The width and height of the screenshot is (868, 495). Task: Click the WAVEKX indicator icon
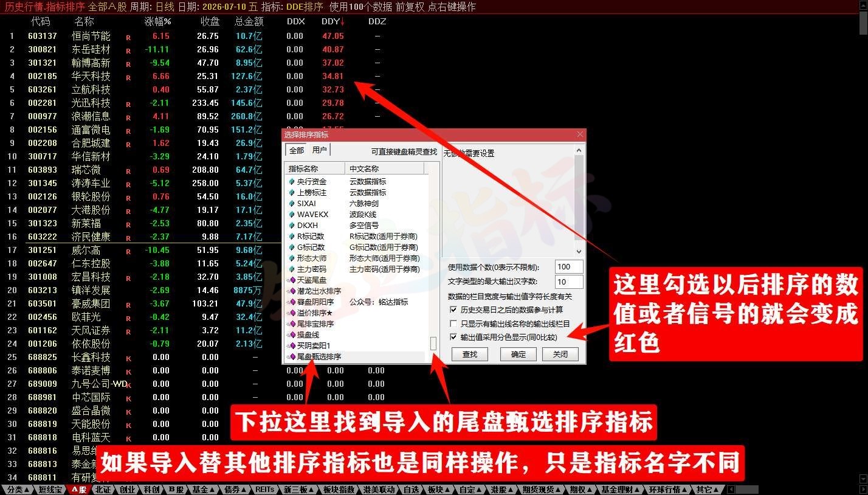tap(292, 215)
